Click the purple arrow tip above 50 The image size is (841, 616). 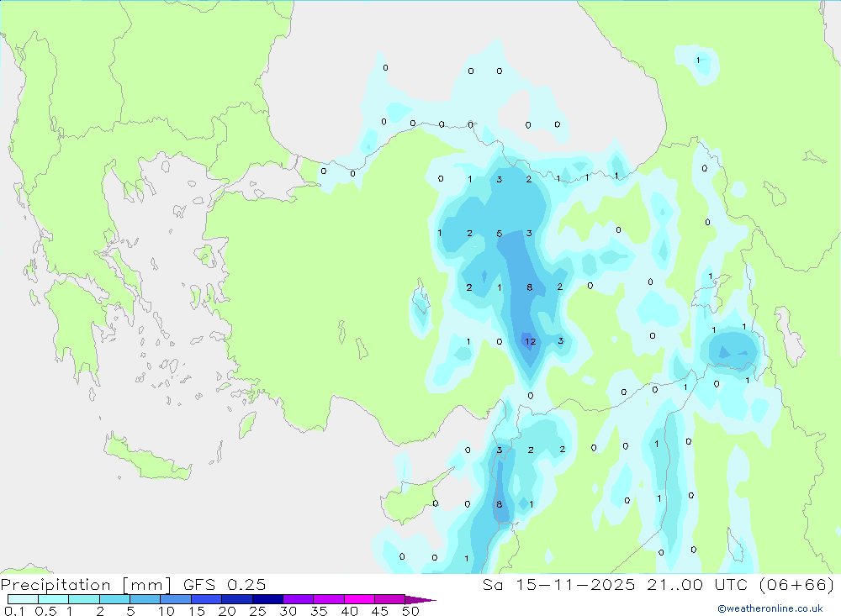421,599
